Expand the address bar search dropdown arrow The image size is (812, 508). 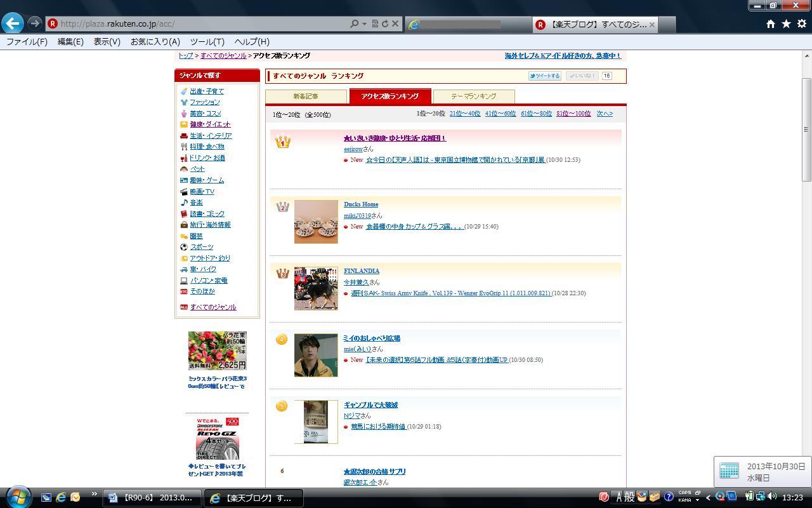[364, 23]
